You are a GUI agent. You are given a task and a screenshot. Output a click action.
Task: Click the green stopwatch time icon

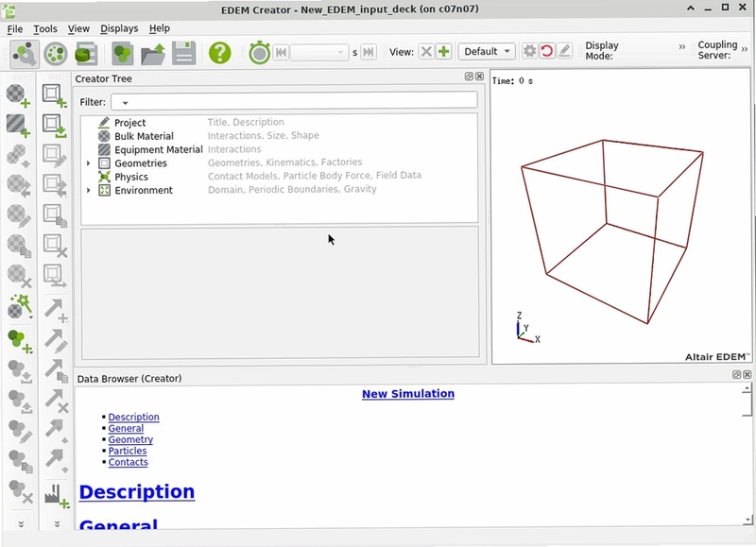259,53
